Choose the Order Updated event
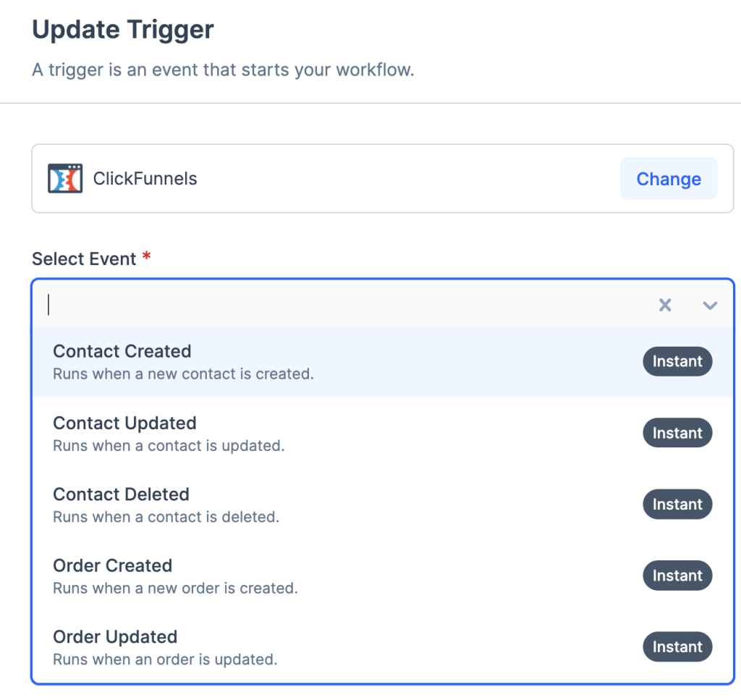Viewport: 741px width, 700px height. (x=115, y=638)
